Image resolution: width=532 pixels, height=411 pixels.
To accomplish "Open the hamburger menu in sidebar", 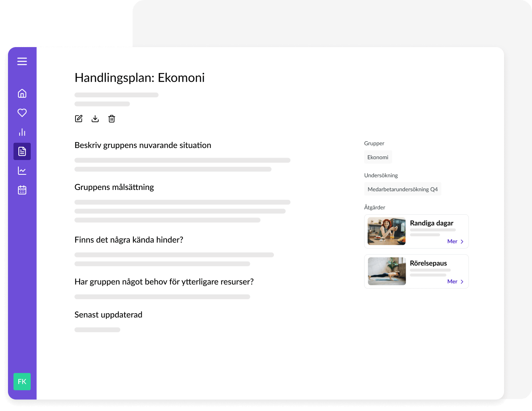I will tap(22, 61).
